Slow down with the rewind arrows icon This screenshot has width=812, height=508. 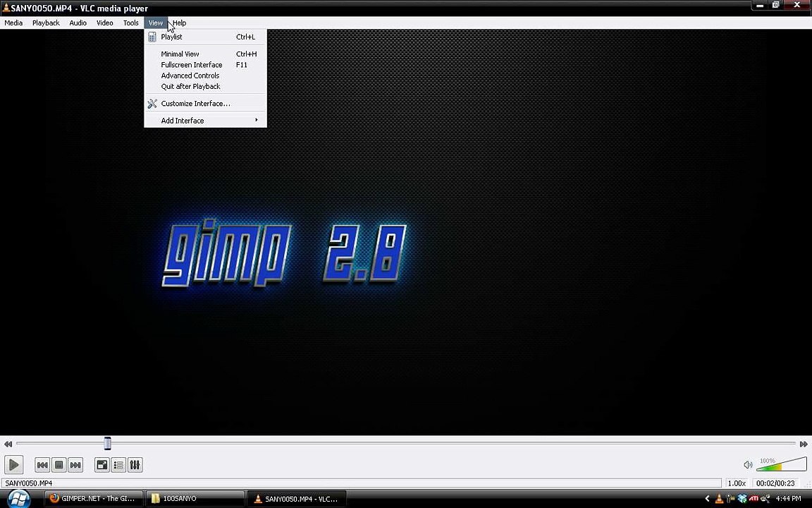click(8, 444)
